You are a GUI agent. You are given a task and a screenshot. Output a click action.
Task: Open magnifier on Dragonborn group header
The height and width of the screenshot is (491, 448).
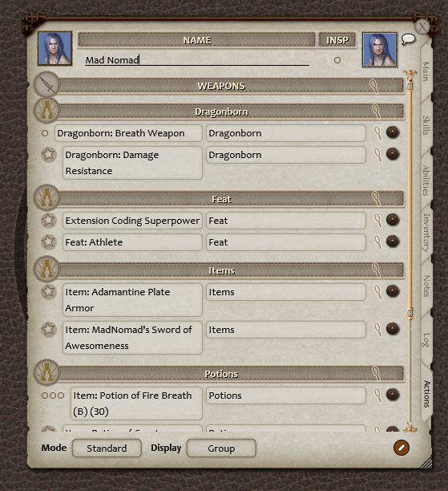[x=376, y=112]
